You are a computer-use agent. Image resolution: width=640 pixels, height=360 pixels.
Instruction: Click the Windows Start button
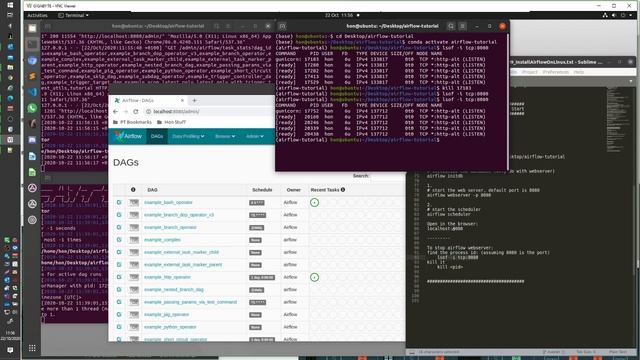tap(10, 5)
